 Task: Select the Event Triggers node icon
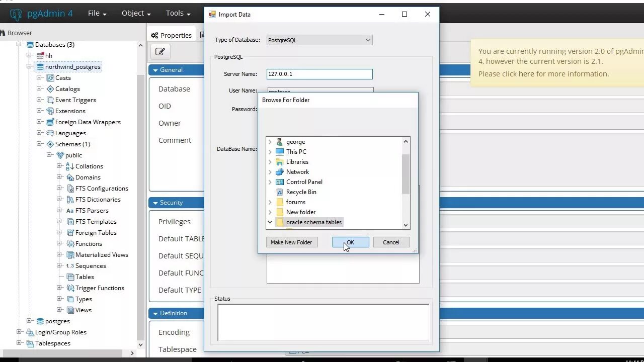coord(50,100)
